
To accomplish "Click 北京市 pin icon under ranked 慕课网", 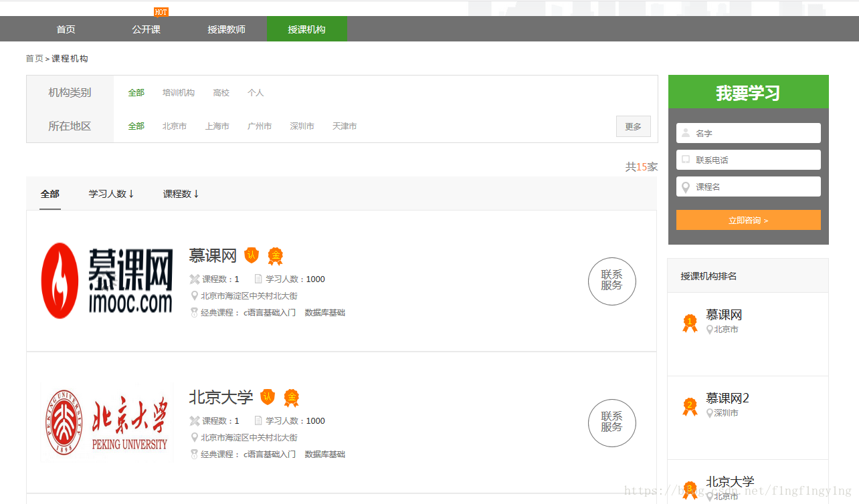I will pyautogui.click(x=710, y=330).
